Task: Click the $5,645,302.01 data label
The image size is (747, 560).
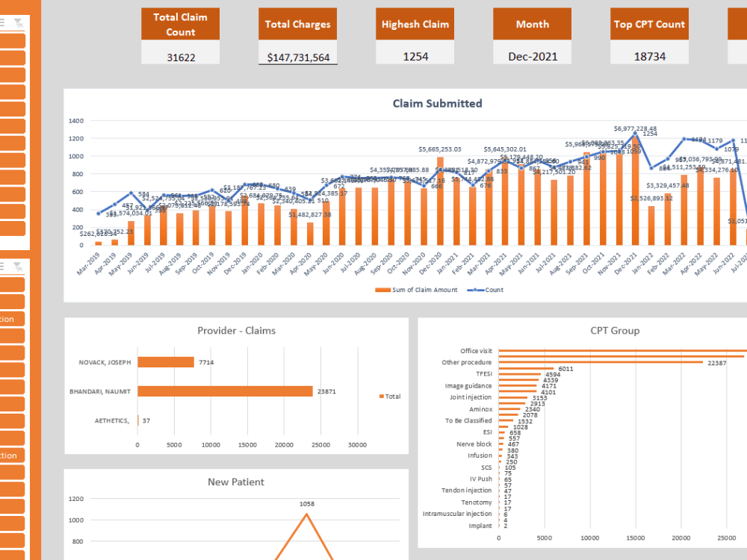Action: [505, 149]
